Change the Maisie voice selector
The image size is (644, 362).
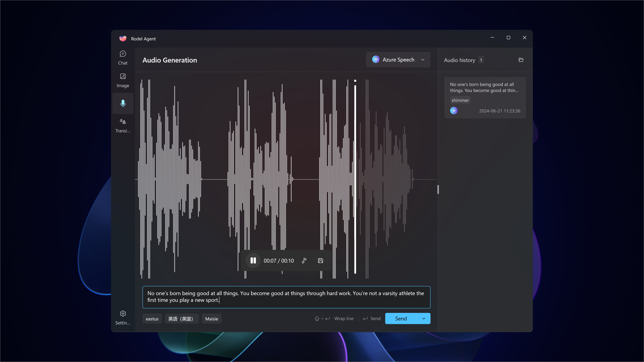tap(211, 319)
